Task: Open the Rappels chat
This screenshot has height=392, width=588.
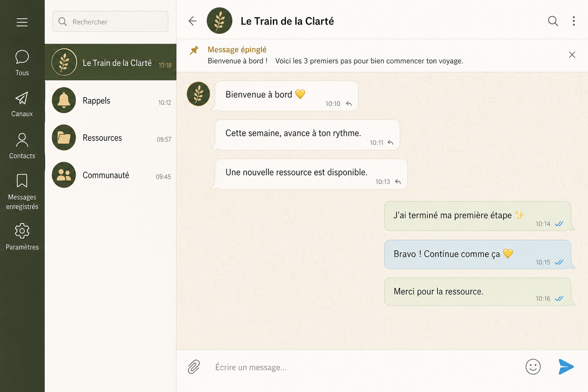Action: point(111,100)
